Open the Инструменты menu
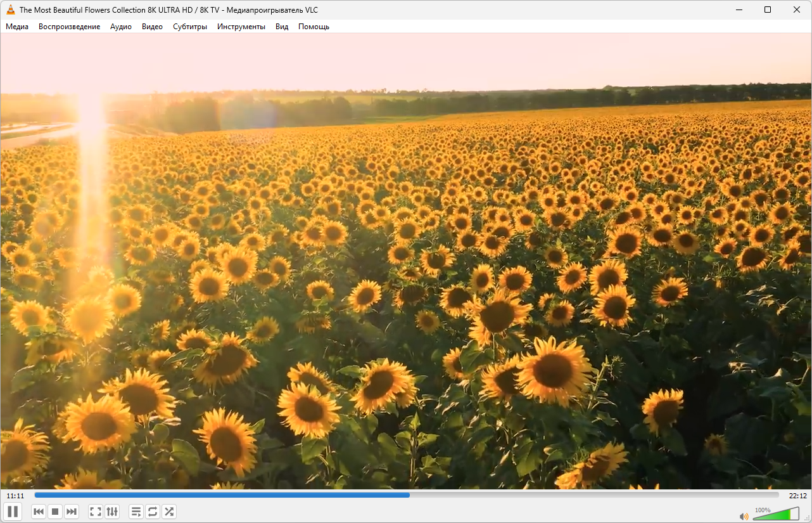The image size is (812, 523). click(241, 27)
